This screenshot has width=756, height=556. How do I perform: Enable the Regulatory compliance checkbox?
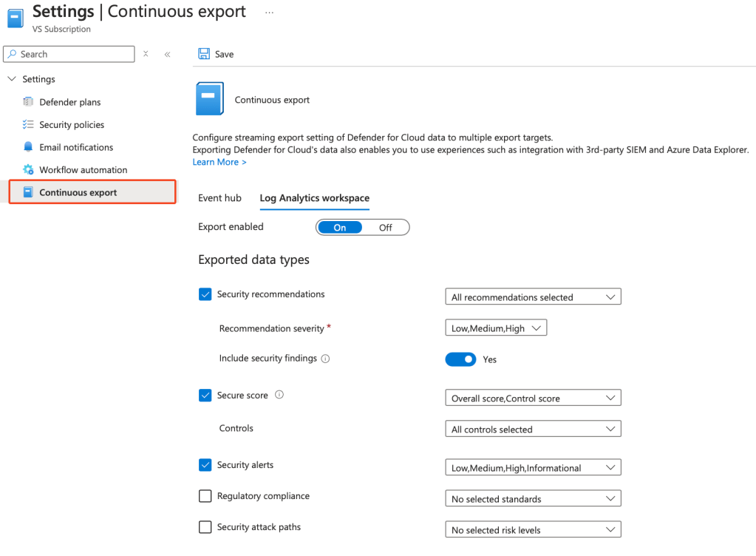[x=205, y=496]
